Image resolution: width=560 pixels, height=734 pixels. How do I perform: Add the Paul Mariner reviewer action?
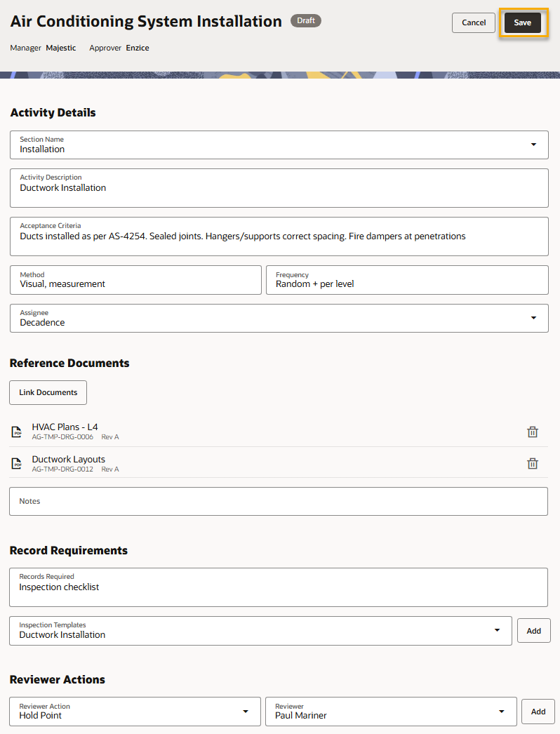coord(538,711)
